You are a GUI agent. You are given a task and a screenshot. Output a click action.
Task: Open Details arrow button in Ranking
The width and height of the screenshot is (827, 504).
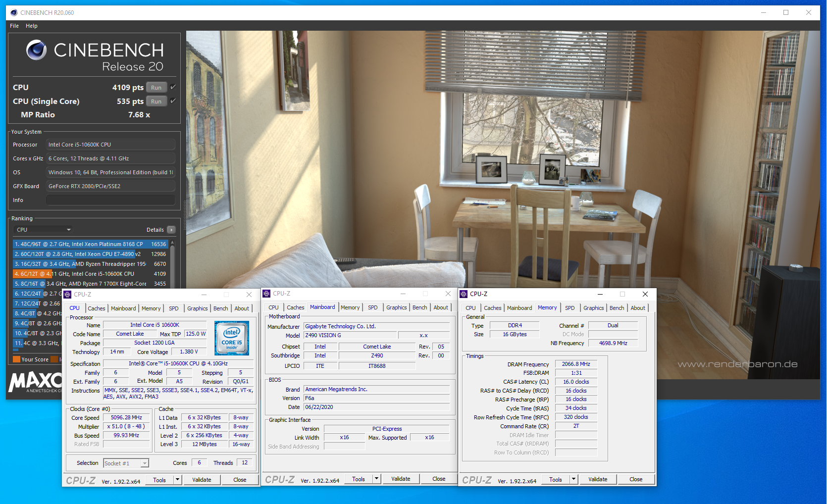tap(171, 230)
